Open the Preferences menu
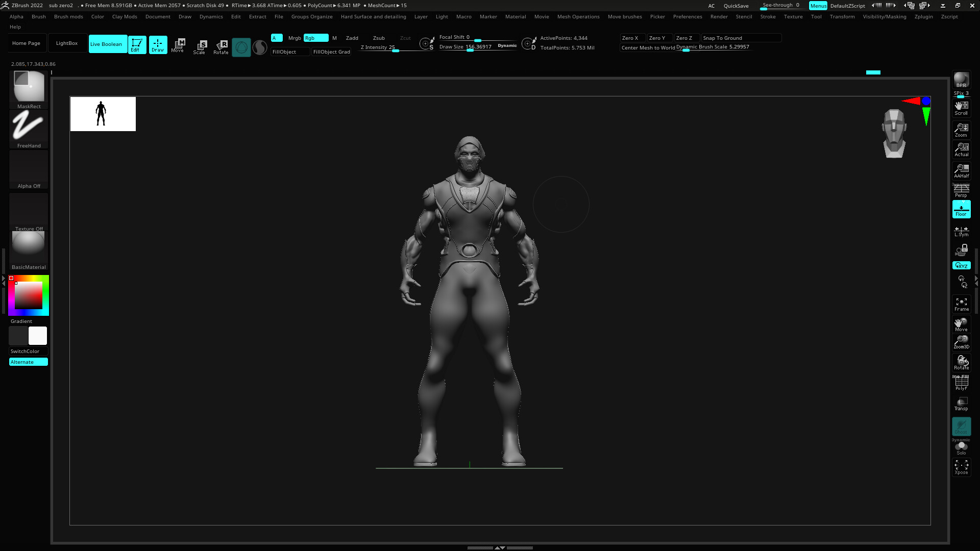980x551 pixels. pyautogui.click(x=687, y=16)
